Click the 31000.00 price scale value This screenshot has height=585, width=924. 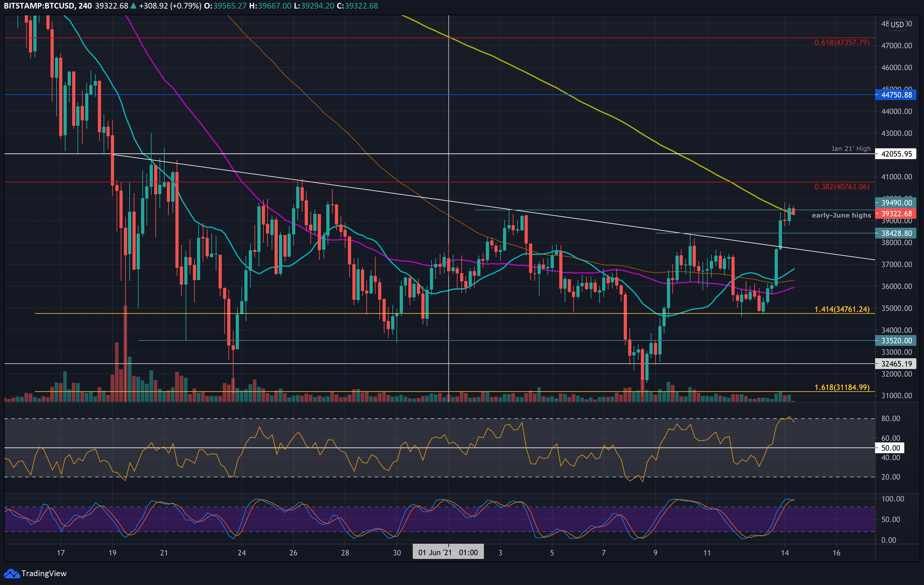(897, 395)
